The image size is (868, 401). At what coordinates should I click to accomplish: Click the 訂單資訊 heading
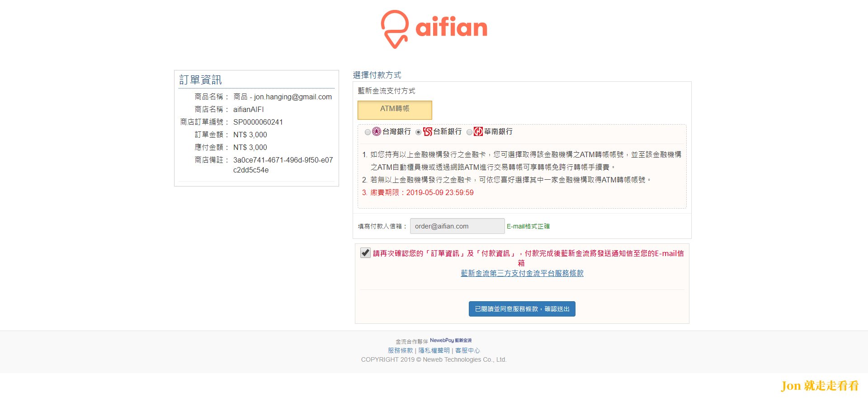coord(200,80)
